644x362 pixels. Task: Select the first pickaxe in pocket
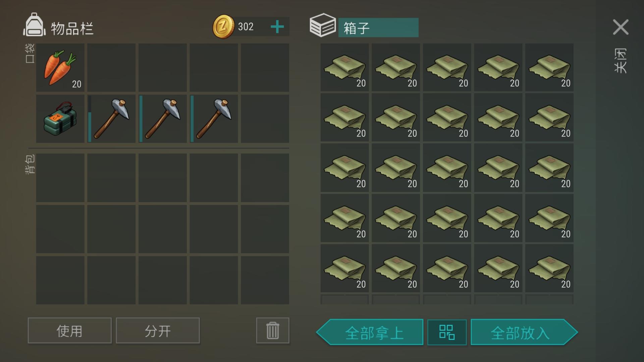click(111, 119)
